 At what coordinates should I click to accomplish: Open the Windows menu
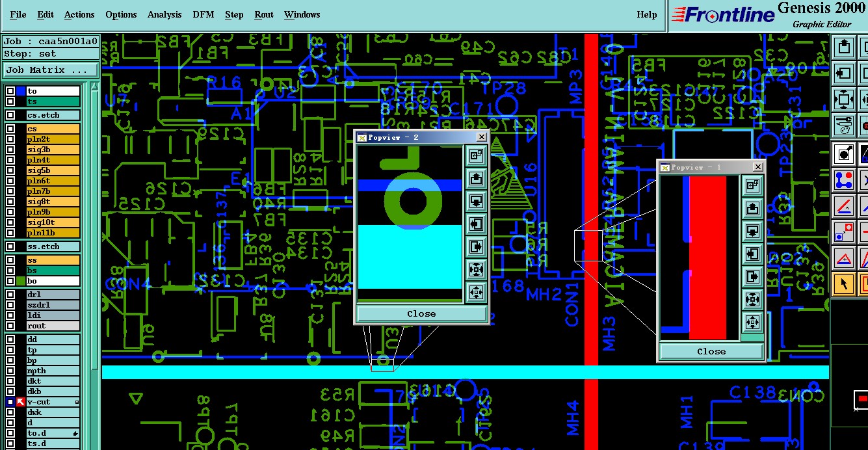click(x=302, y=14)
